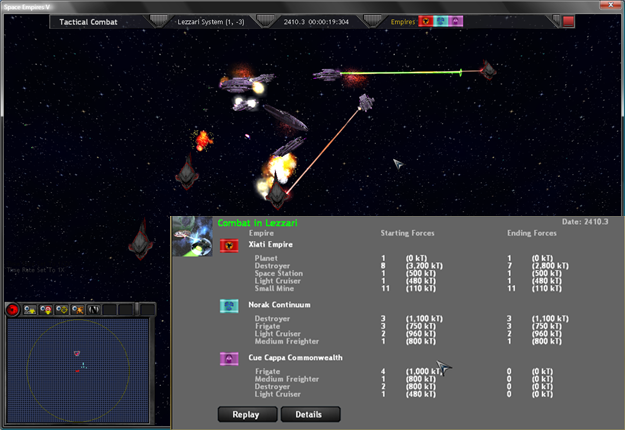Click the (2,800 kT) ending forces value

click(x=550, y=266)
